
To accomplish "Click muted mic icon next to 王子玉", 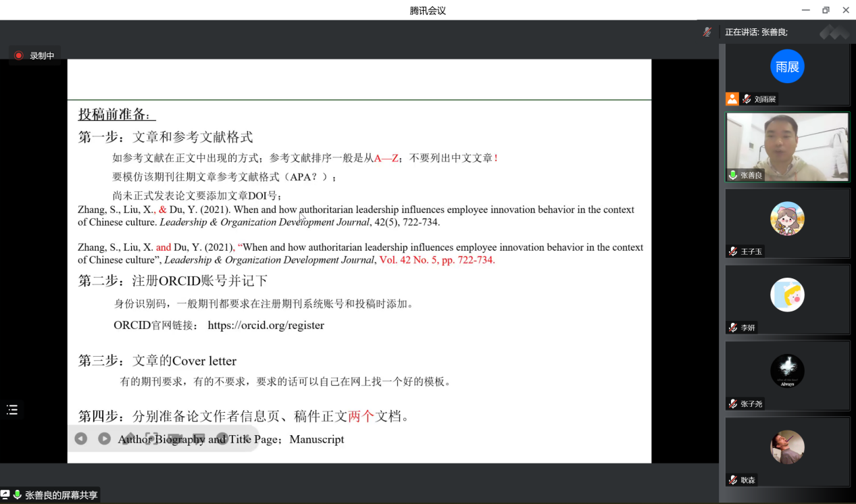I will pos(732,251).
